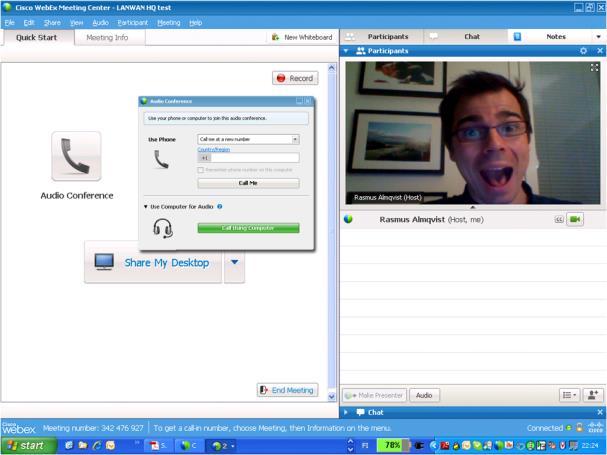Close the Participants panel
The height and width of the screenshot is (455, 607).
[x=600, y=51]
